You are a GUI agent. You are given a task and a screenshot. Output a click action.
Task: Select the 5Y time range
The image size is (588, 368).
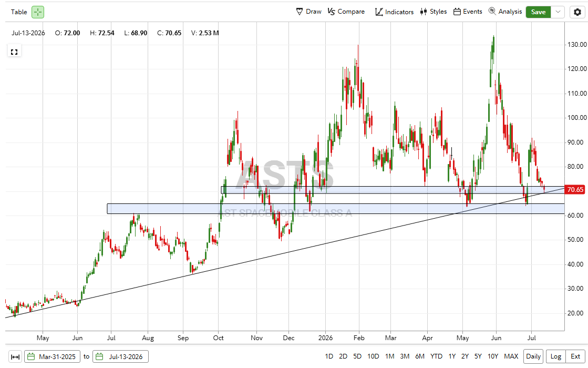click(478, 356)
